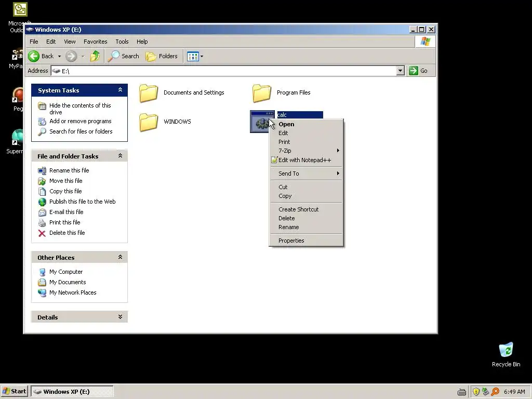The image size is (532, 399).
Task: Click Delete this file link
Action: [x=67, y=233]
